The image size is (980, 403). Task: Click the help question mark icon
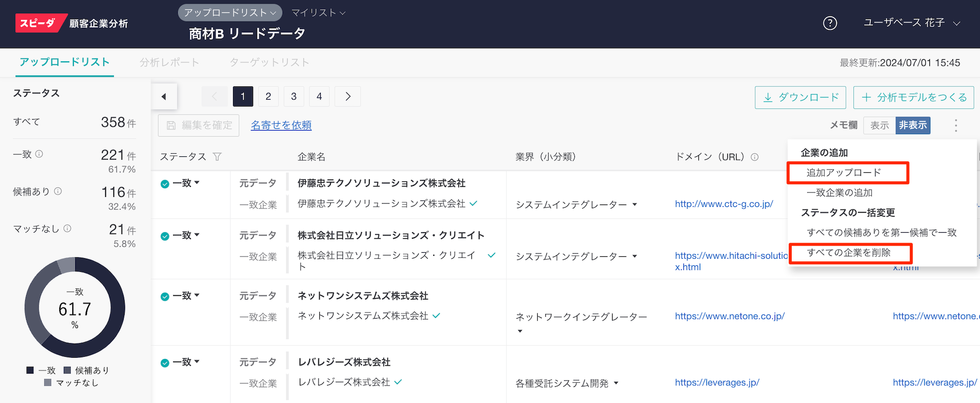click(x=830, y=23)
